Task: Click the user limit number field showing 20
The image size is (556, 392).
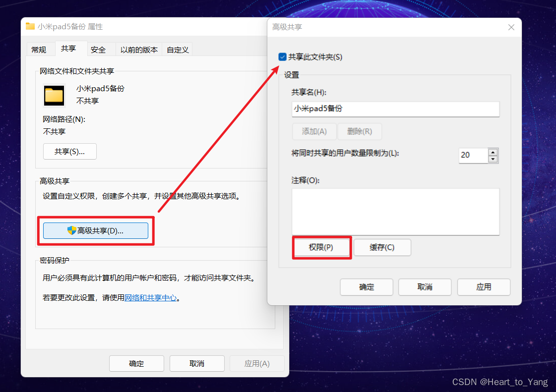Action: point(473,155)
